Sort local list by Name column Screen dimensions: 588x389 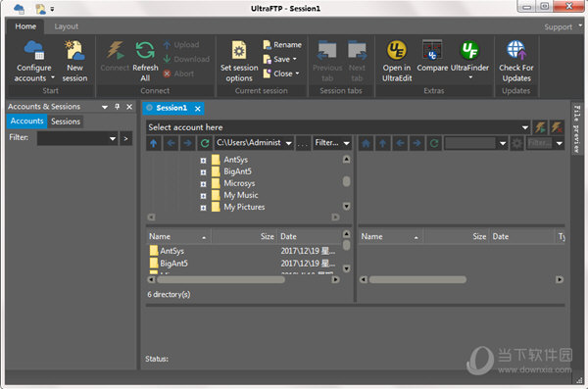point(178,237)
